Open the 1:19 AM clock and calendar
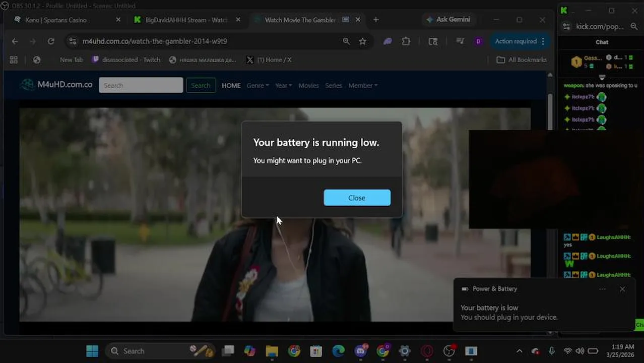Image resolution: width=644 pixels, height=363 pixels. click(x=620, y=351)
